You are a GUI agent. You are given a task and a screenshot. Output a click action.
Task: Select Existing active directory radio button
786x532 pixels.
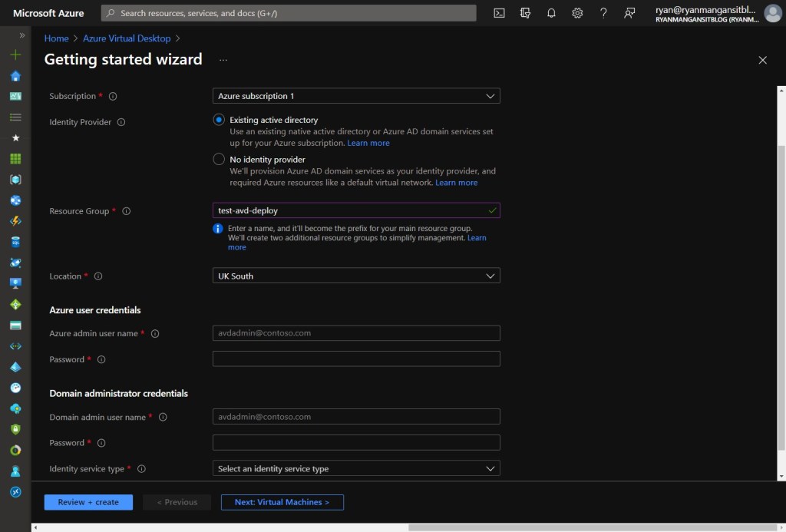[219, 120]
